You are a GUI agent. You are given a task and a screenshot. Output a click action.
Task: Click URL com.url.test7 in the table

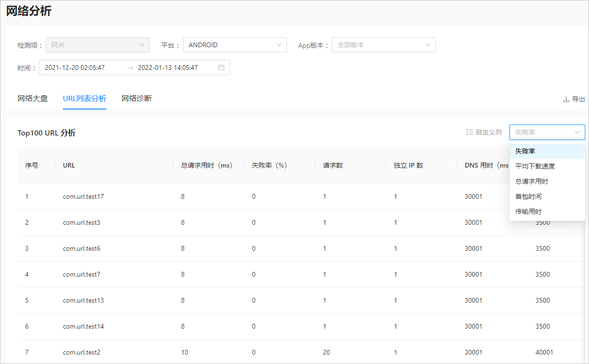pos(81,274)
